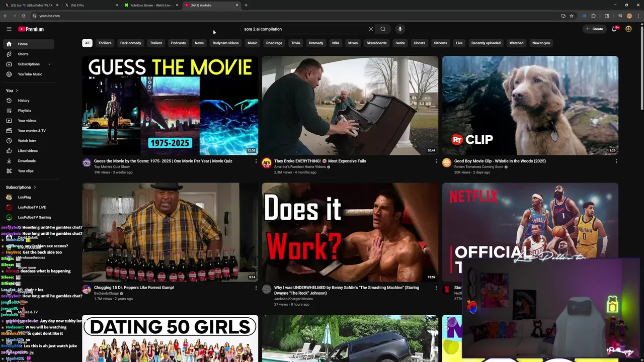644x362 pixels.
Task: Click Rotten Tomatoes Coming Soon channel avatar
Action: [446, 162]
